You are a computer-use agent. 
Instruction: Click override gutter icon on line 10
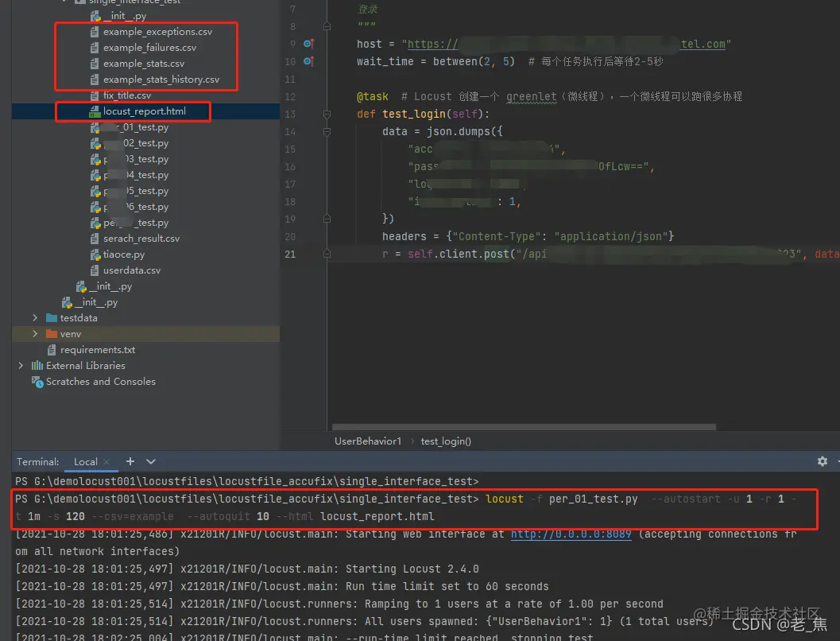pos(308,61)
